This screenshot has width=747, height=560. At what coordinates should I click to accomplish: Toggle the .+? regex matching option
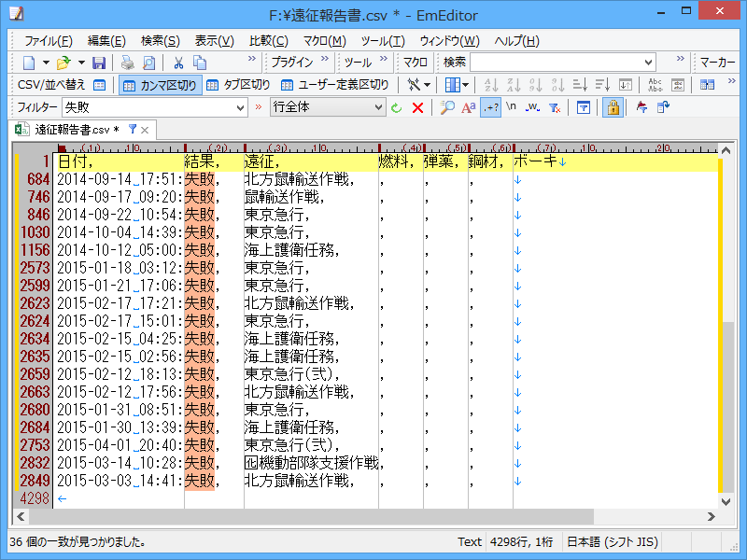(x=490, y=107)
